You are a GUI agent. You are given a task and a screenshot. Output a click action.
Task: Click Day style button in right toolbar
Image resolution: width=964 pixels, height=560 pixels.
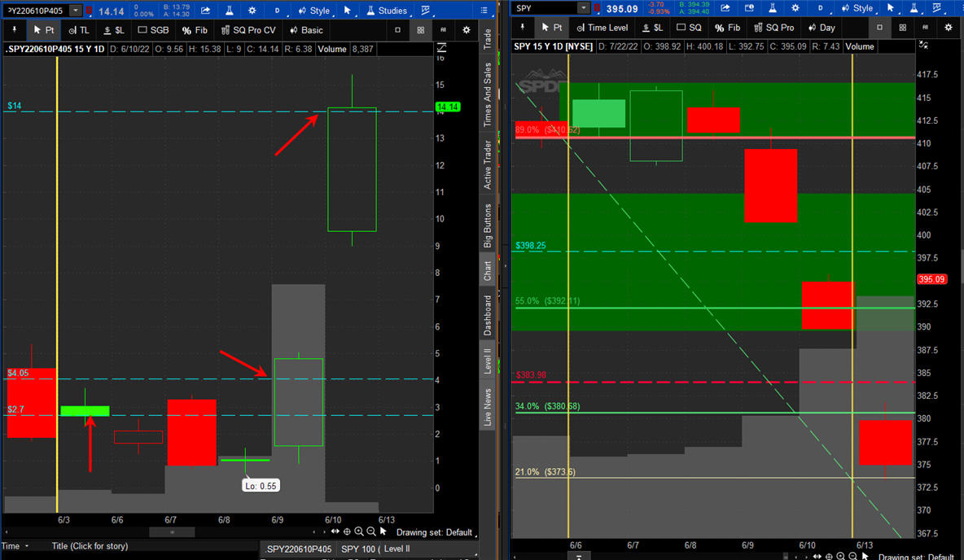coord(822,27)
